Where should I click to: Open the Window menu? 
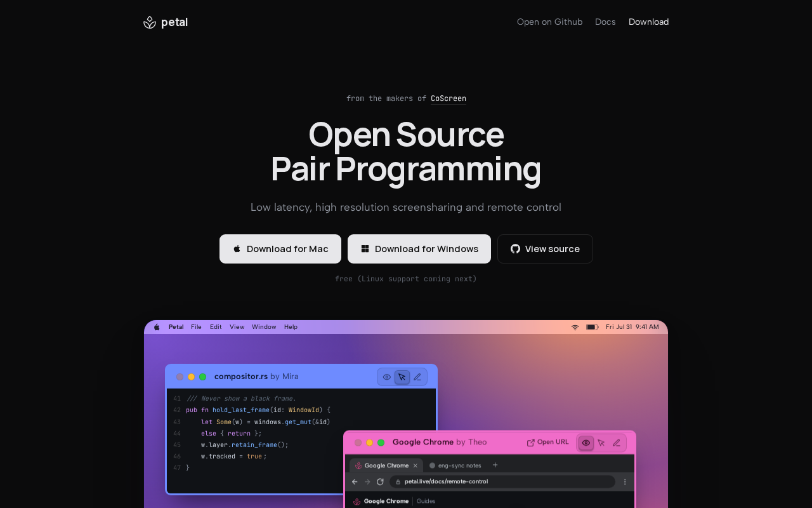click(x=264, y=327)
